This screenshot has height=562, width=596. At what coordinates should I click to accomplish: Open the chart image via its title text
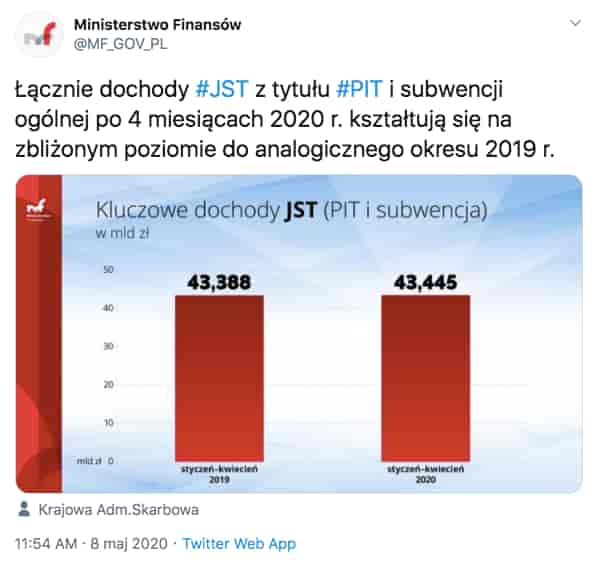(291, 210)
